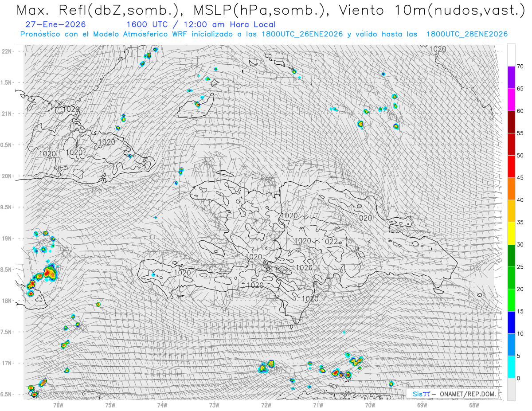Screen dimensions: 532x411
Task: Click the 'Viento 10m(nudos,vast.)' title text
Action: 432,11
